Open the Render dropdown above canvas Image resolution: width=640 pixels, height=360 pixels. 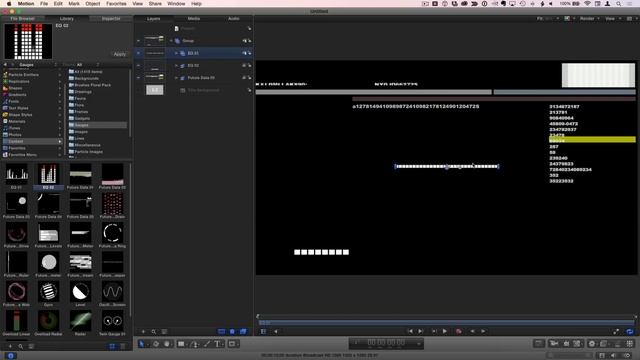pyautogui.click(x=589, y=18)
